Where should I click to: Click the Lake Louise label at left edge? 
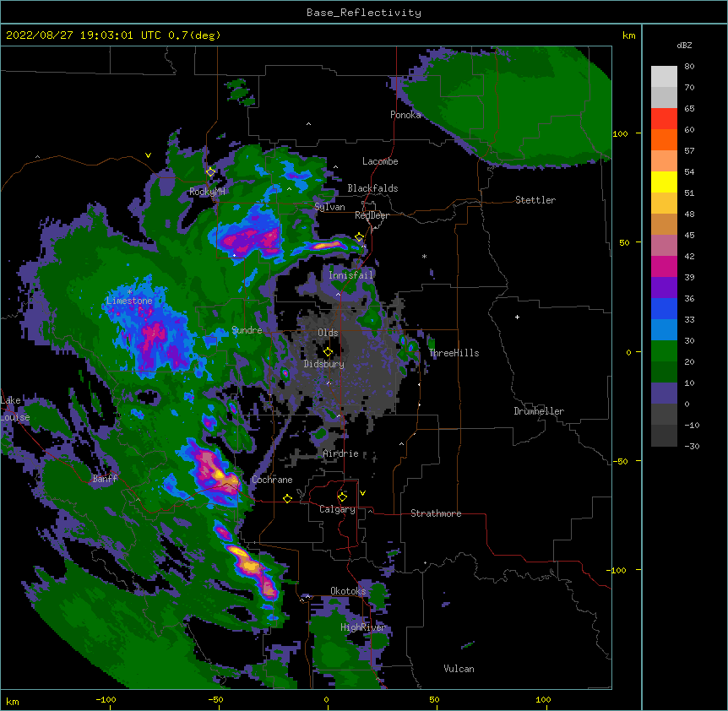[x=15, y=409]
